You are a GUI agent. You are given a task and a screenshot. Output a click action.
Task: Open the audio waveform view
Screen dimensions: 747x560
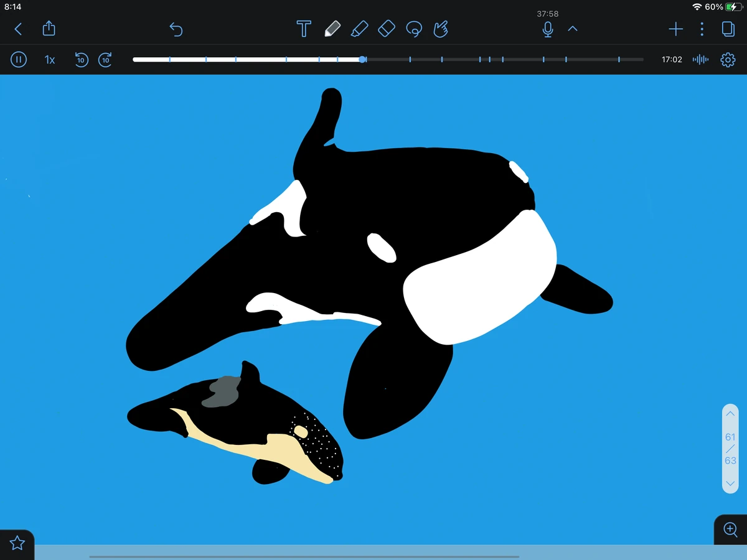(x=700, y=59)
